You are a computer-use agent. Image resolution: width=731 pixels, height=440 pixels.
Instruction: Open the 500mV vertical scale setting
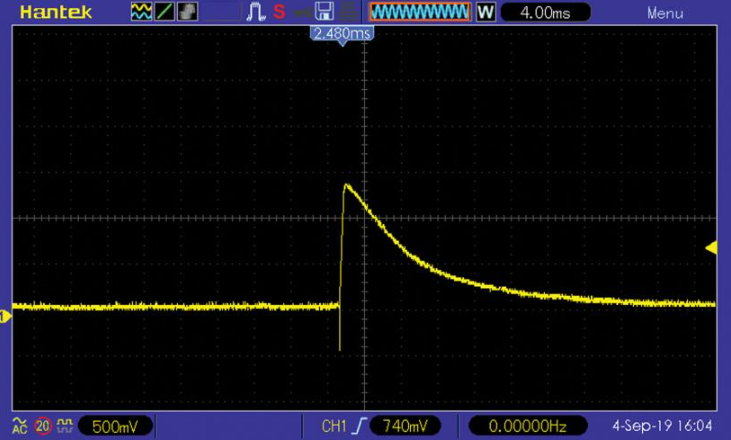point(115,427)
